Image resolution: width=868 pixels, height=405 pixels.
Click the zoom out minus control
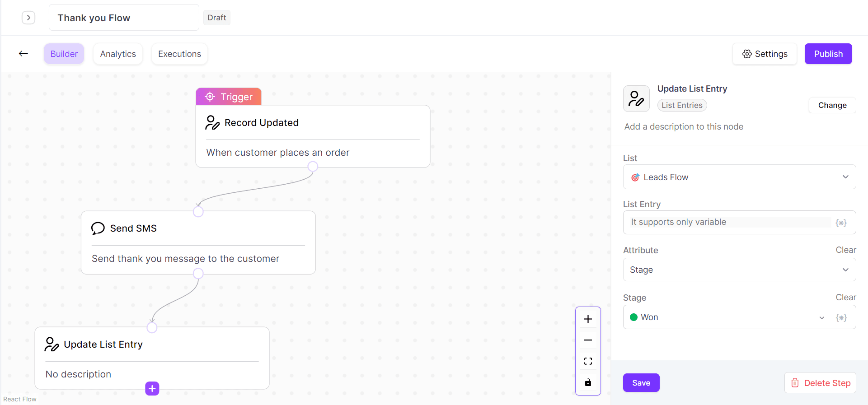pos(588,340)
